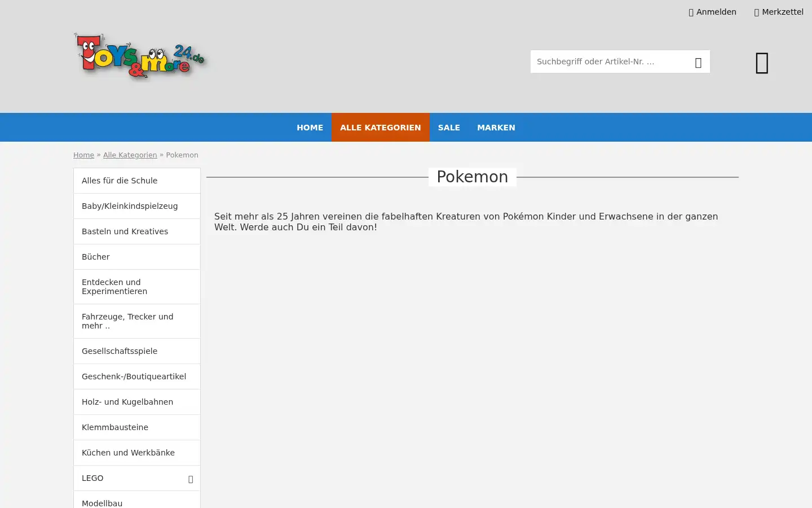Expand the LEGO category arrow

(191, 479)
